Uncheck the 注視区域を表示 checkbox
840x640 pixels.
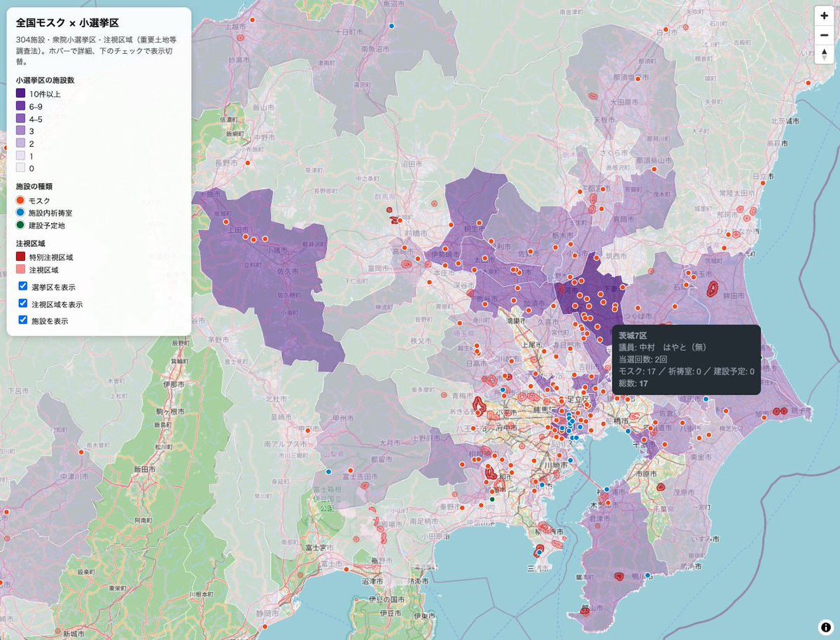point(23,303)
